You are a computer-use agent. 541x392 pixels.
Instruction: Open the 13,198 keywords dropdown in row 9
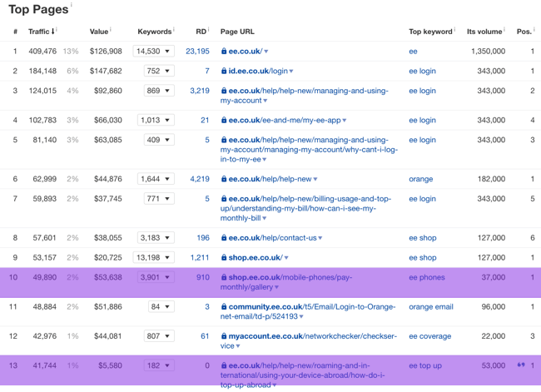[x=155, y=258]
